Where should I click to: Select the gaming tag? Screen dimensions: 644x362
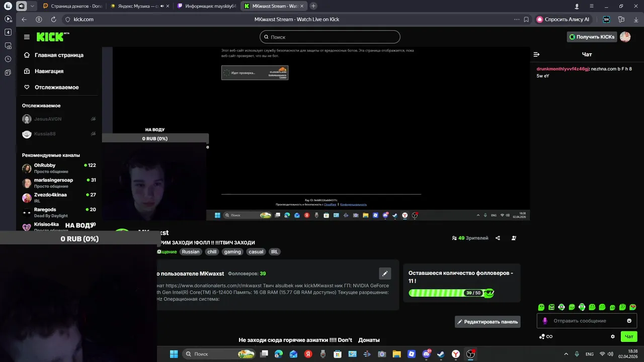[232, 252]
